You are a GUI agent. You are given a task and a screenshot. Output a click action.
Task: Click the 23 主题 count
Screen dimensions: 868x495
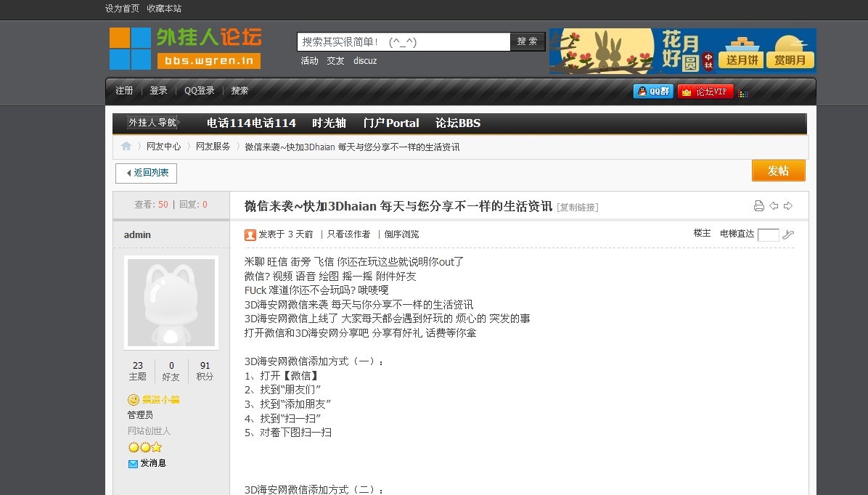[138, 371]
